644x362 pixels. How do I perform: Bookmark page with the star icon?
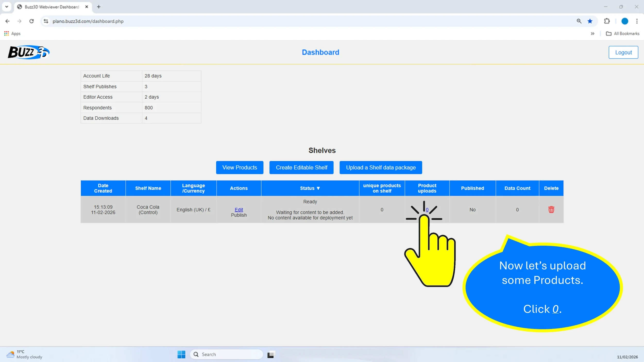590,21
